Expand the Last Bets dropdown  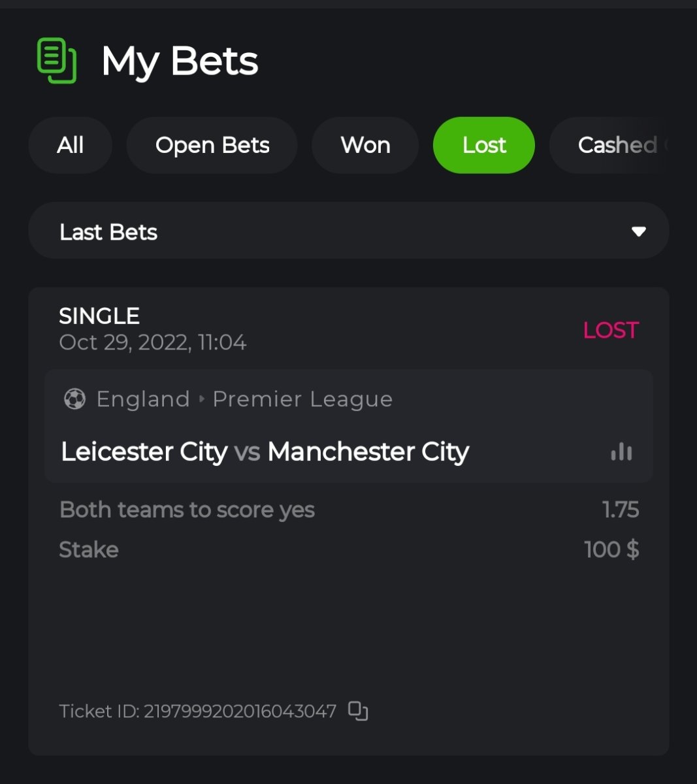pyautogui.click(x=348, y=231)
